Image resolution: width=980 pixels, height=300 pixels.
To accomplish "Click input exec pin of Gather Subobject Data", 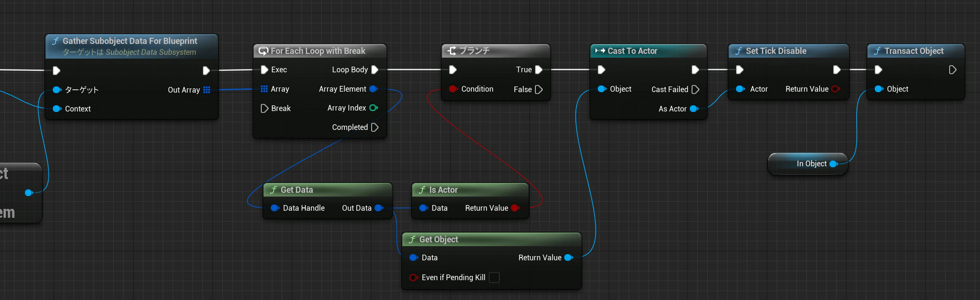I will [57, 70].
